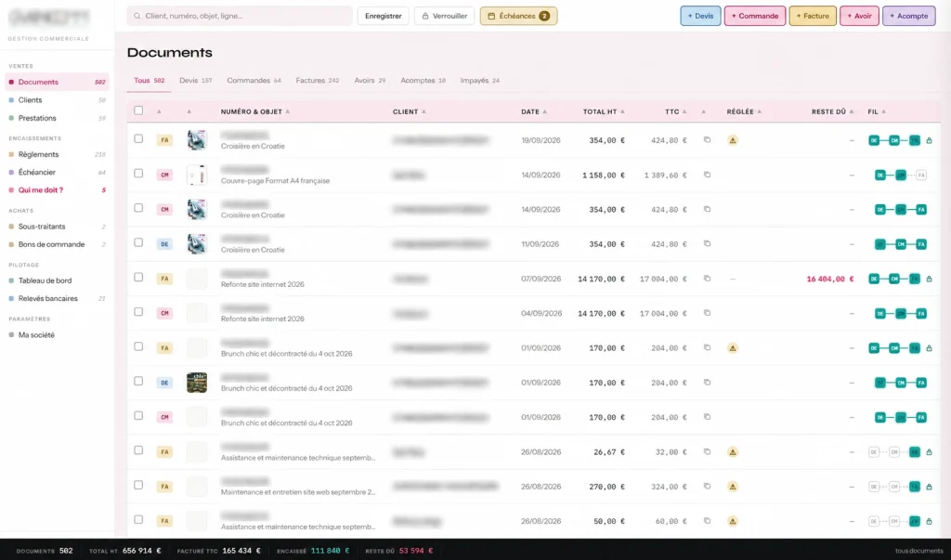Sort by the Fil column arrow
This screenshot has width=951, height=560.
click(884, 111)
